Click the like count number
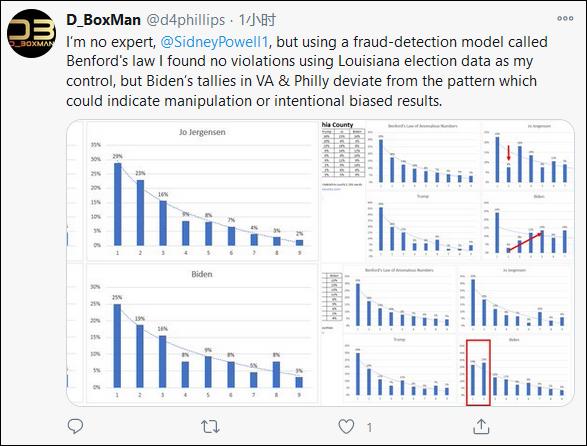 [369, 427]
